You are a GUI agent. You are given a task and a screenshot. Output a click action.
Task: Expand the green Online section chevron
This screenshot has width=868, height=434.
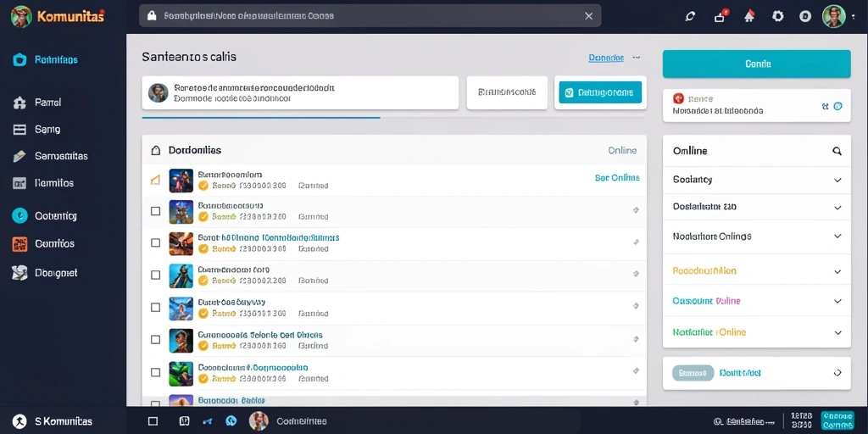[837, 332]
